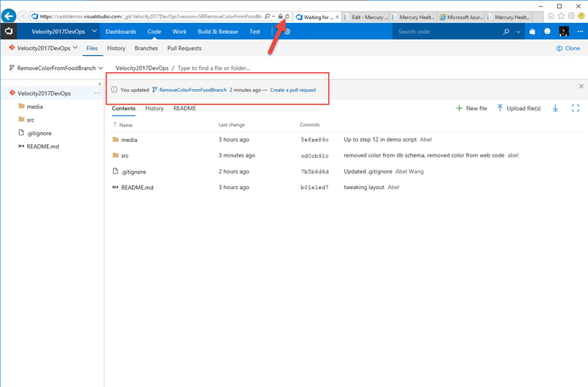Open README.md in the file list
Viewport: 588px width, 387px height.
(137, 188)
